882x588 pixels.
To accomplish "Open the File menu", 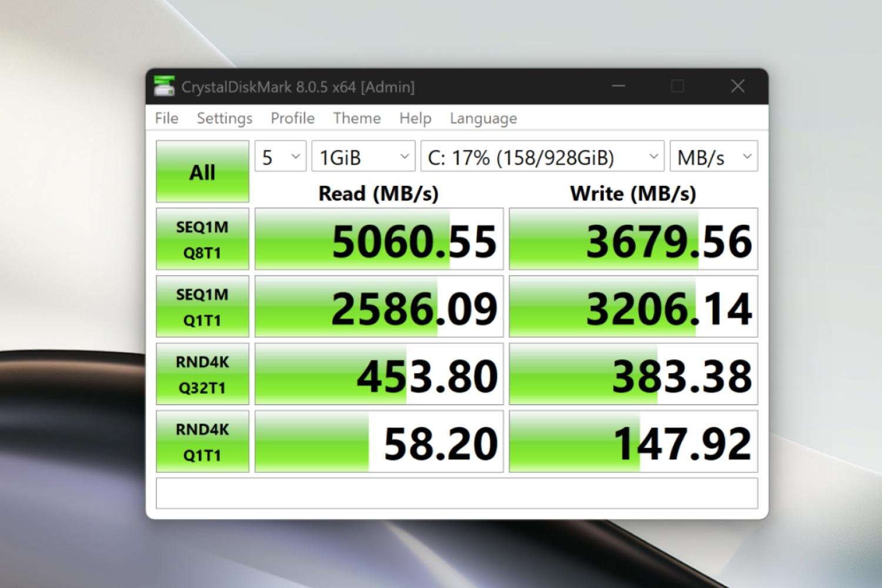I will [x=166, y=118].
